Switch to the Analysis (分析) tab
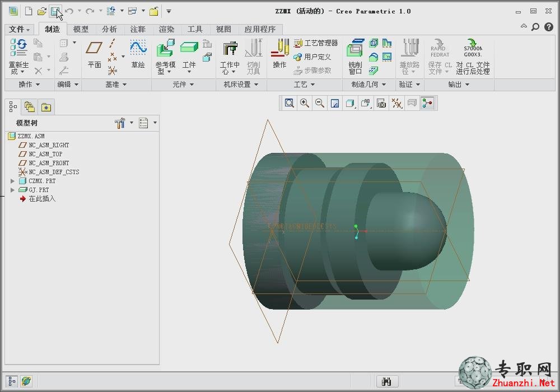 [109, 29]
